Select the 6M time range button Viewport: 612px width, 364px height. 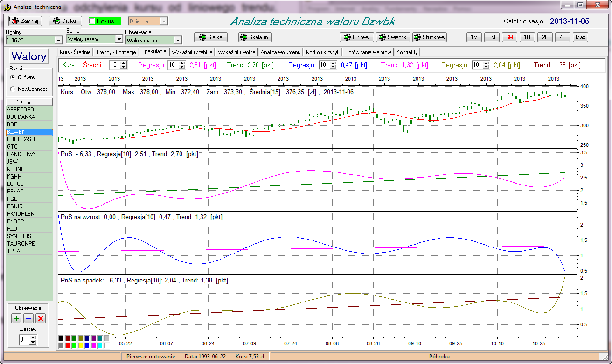click(509, 37)
